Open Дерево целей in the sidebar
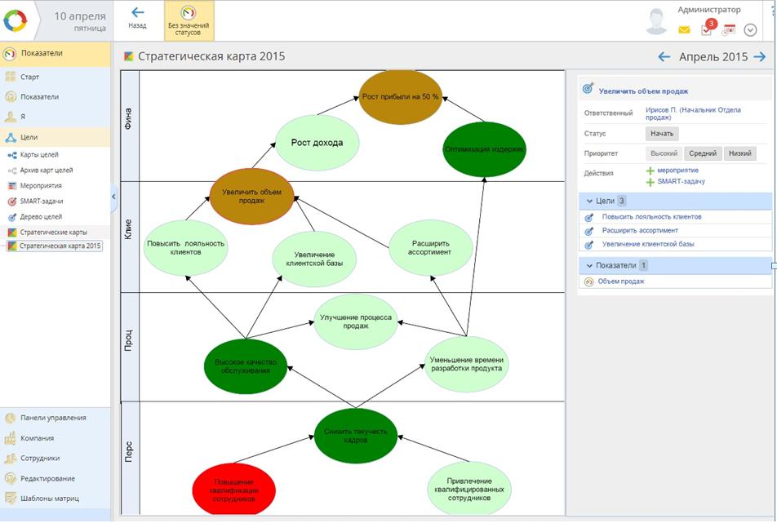The height and width of the screenshot is (532, 777). click(41, 217)
